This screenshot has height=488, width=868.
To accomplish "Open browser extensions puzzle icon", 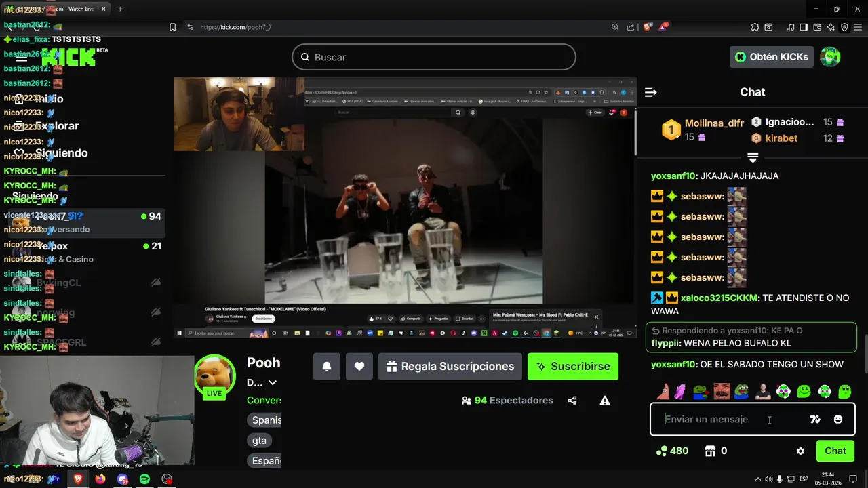I will (x=755, y=27).
